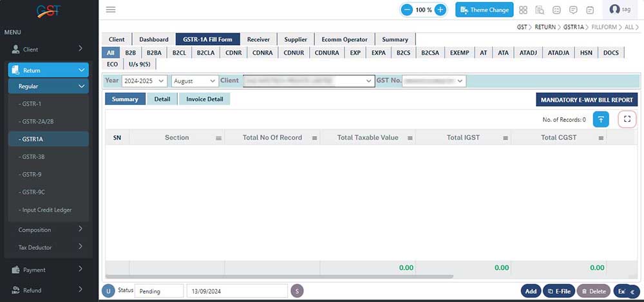644x302 pixels.
Task: Open the Dashboard tab
Action: pos(153,39)
